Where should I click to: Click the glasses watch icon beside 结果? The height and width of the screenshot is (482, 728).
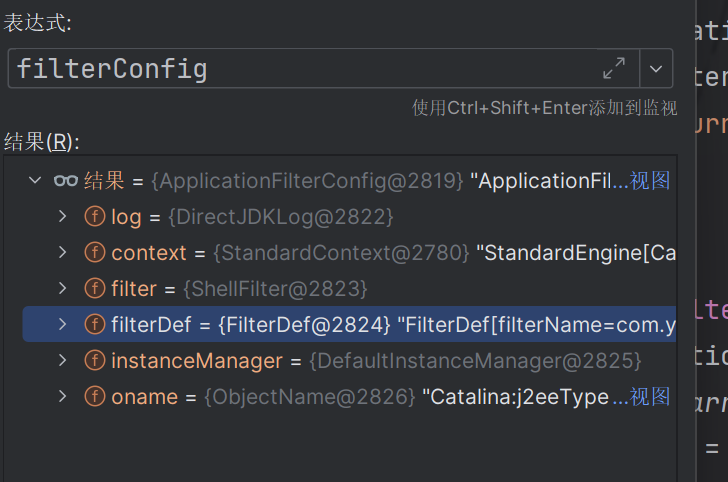click(66, 181)
